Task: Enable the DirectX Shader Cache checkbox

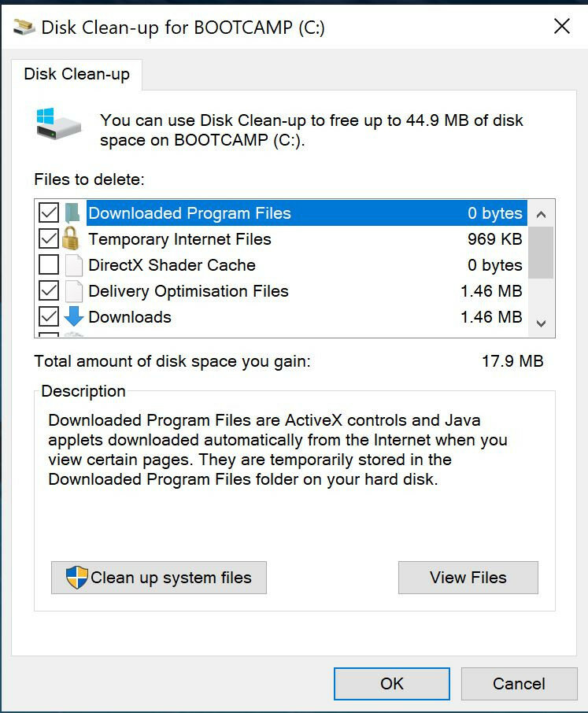Action: [x=49, y=264]
